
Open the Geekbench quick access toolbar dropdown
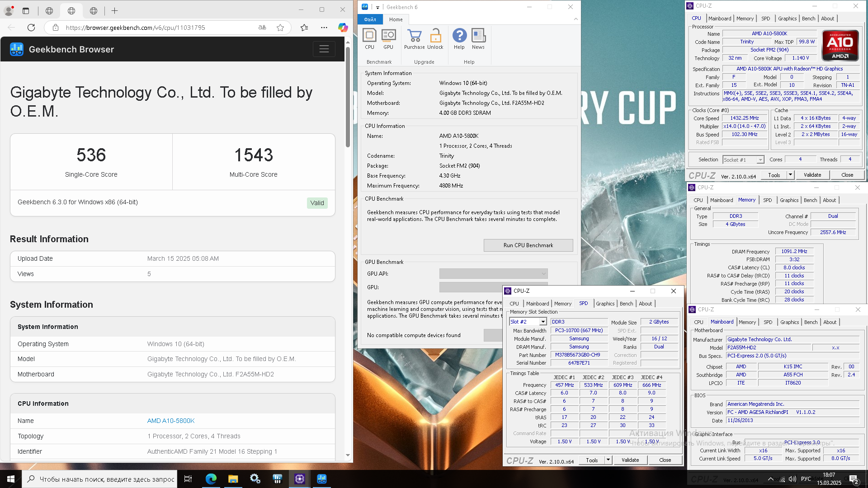(x=377, y=7)
